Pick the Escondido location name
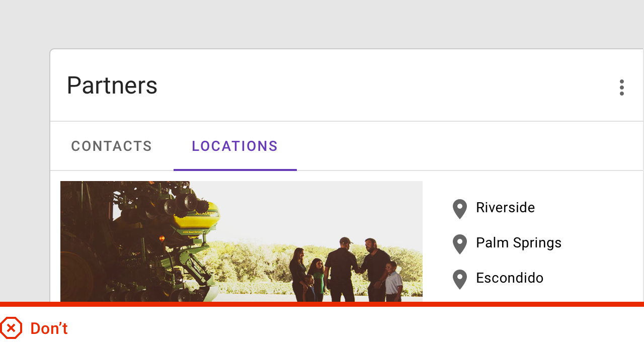The image size is (644, 347). tap(509, 278)
